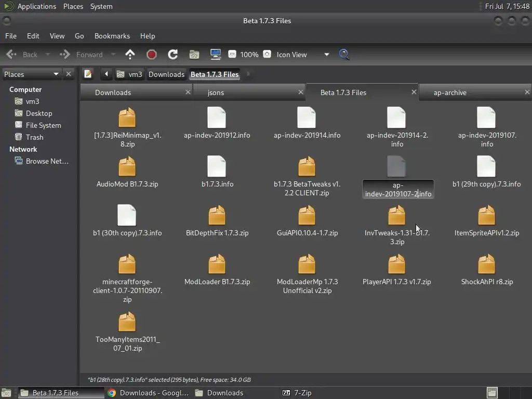Select the ModLoaderMp 1.7.3 Unofficial zip icon
The height and width of the screenshot is (399, 532).
coord(307,264)
